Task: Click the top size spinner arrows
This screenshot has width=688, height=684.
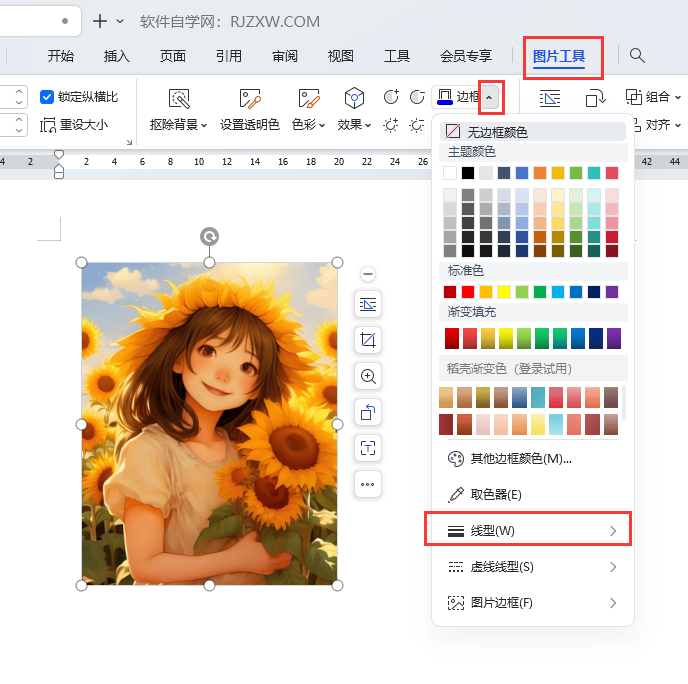Action: coord(19,97)
